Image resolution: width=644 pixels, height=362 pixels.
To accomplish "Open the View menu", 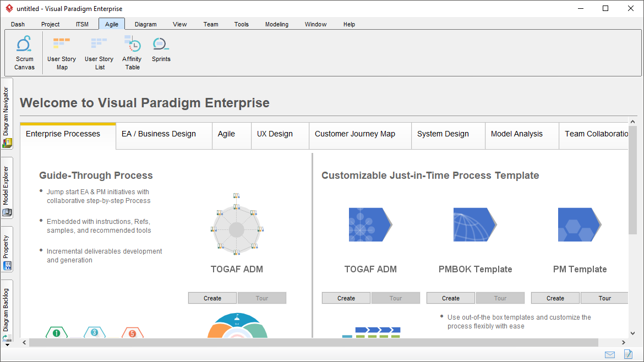I will (x=180, y=24).
